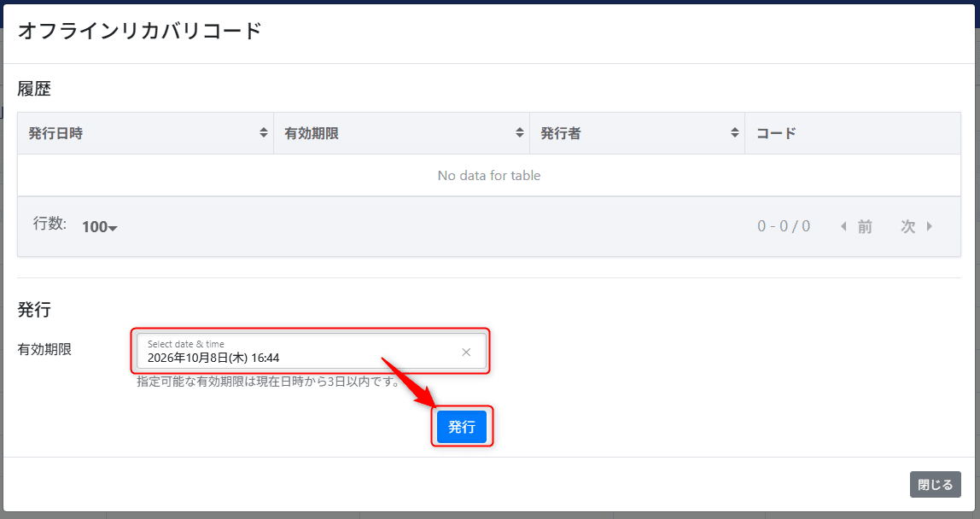Sort table by 有効期限 column
Image resolution: width=980 pixels, height=519 pixels.
pos(401,133)
